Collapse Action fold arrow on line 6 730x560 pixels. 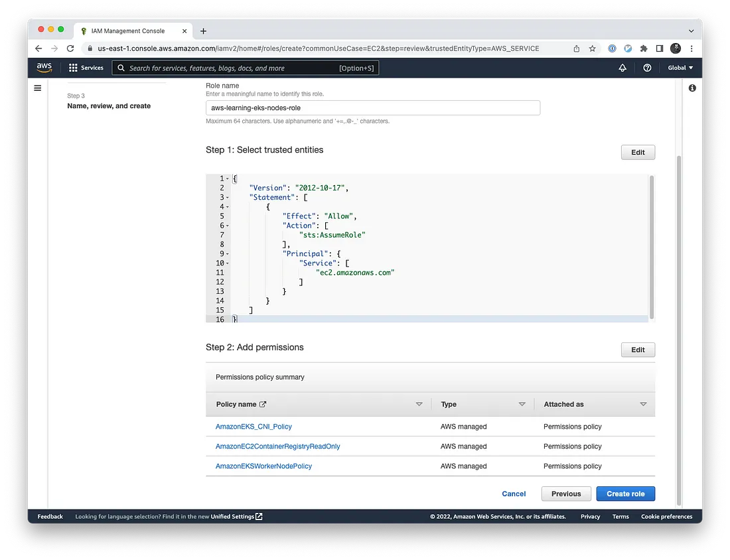[x=228, y=226]
